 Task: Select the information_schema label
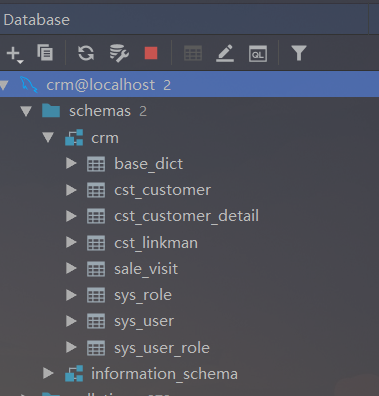164,374
